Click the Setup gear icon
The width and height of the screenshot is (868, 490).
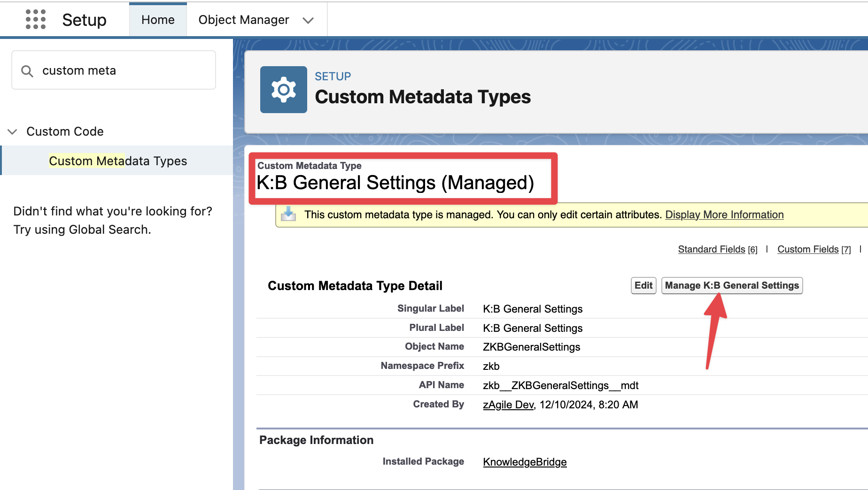283,90
